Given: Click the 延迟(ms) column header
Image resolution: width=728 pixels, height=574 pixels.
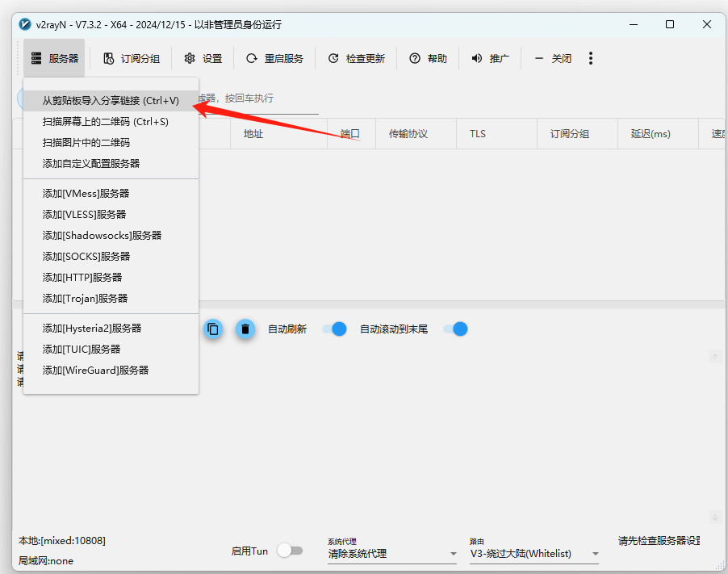Looking at the screenshot, I should tap(651, 134).
